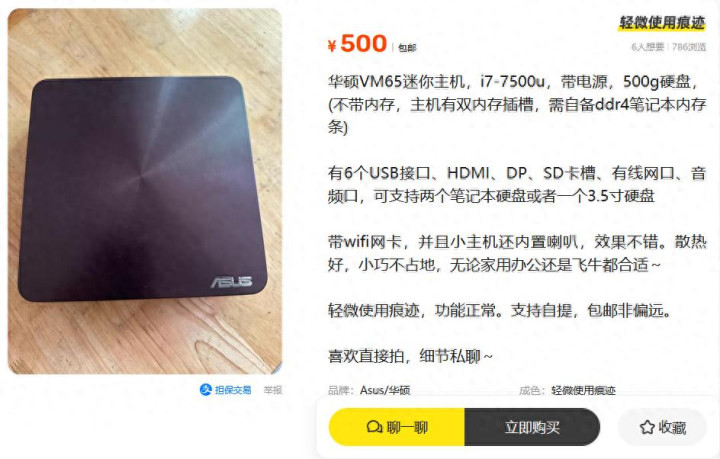The width and height of the screenshot is (720, 459).
Task: Report the listing via 举报
Action: 273,390
